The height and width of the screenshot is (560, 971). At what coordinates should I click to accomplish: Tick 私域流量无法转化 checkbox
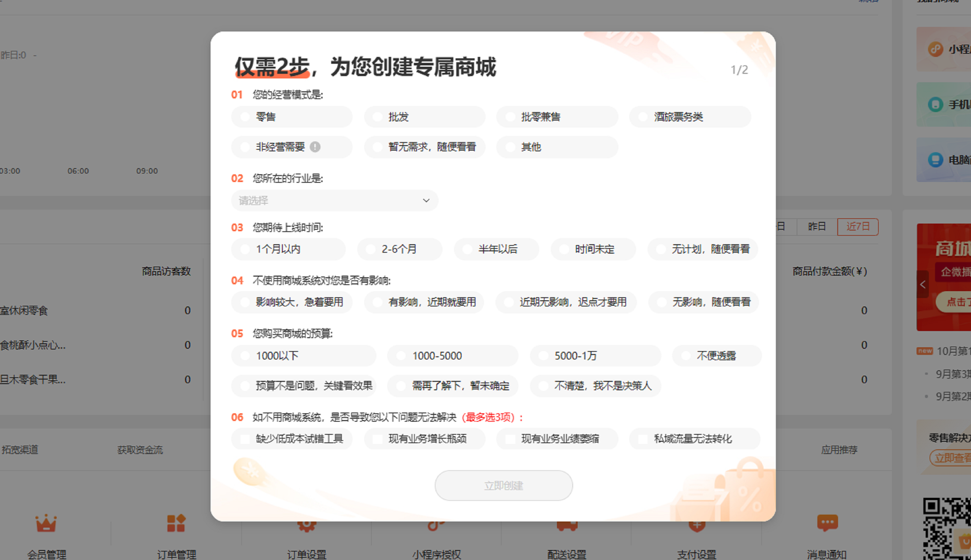coord(643,439)
